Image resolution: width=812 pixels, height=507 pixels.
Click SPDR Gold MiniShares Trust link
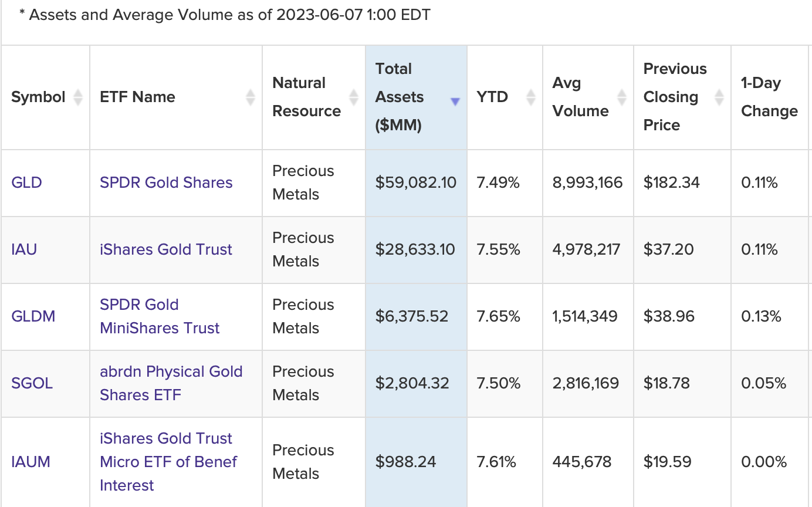click(x=160, y=316)
